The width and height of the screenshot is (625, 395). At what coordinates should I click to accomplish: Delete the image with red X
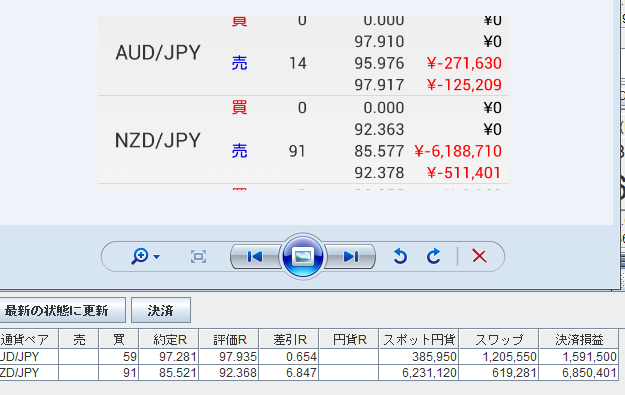click(480, 256)
